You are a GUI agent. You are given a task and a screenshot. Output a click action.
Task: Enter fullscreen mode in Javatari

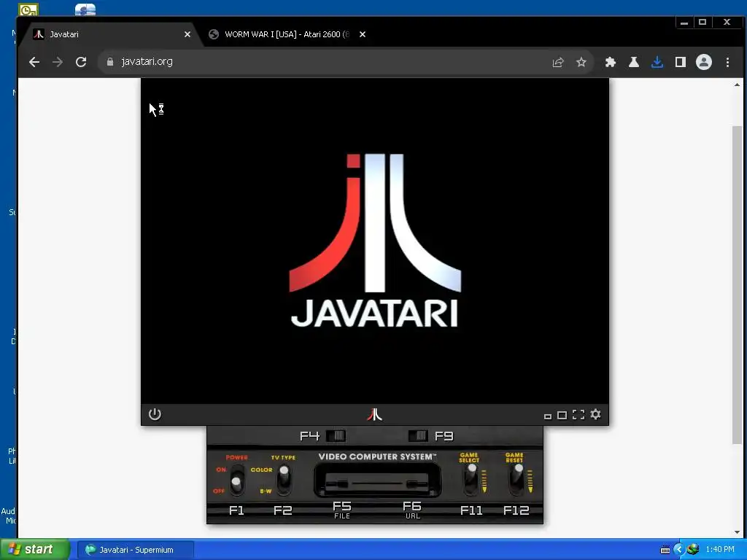click(578, 415)
